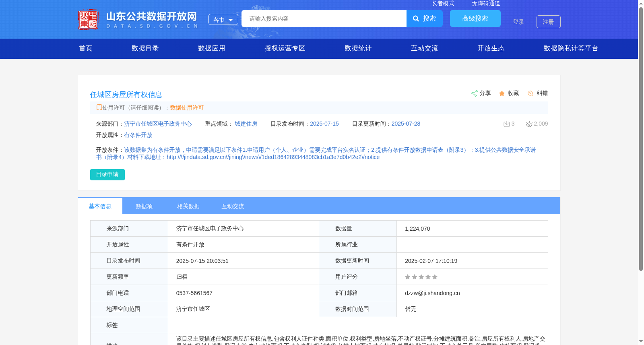Click the search input field

tap(324, 19)
